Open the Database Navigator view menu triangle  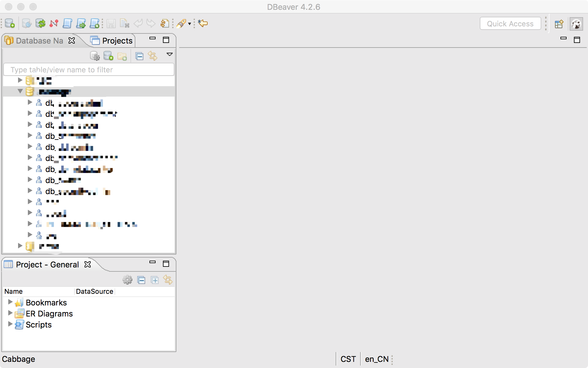click(169, 54)
